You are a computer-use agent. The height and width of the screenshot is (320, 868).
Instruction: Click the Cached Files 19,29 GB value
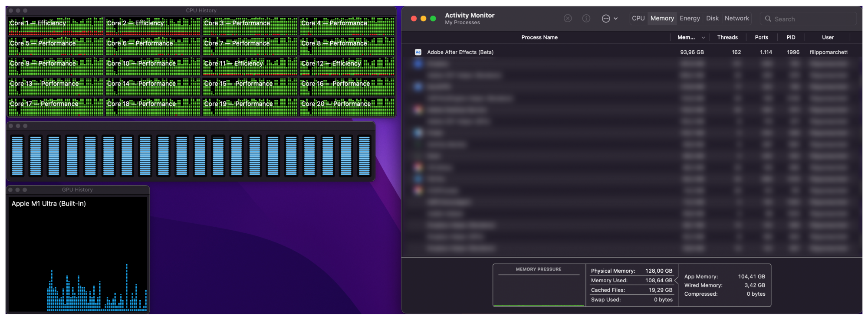pyautogui.click(x=660, y=290)
